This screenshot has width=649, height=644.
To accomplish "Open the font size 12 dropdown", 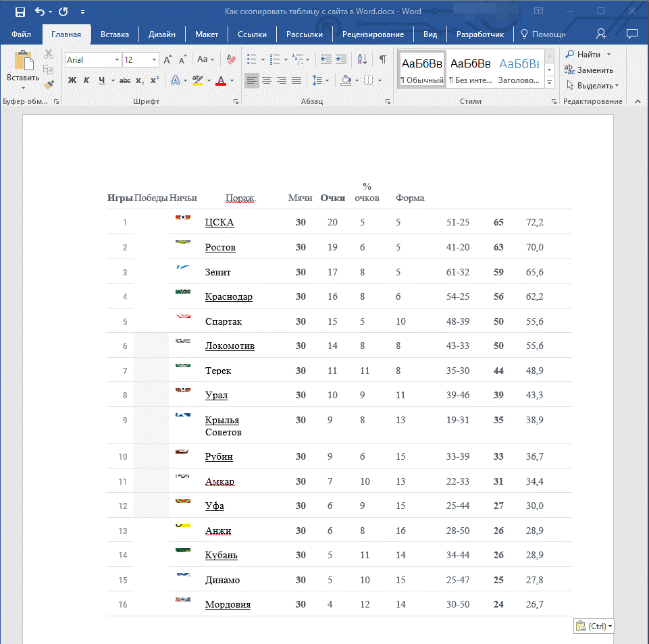I will click(x=155, y=60).
